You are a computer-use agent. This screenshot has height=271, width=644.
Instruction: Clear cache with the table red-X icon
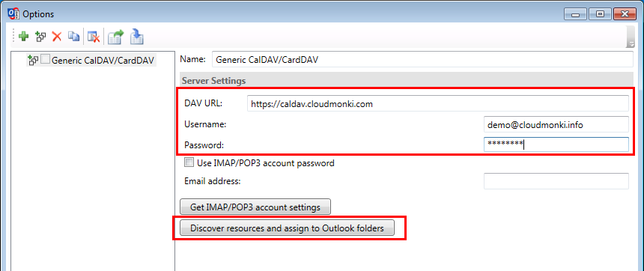pos(94,37)
